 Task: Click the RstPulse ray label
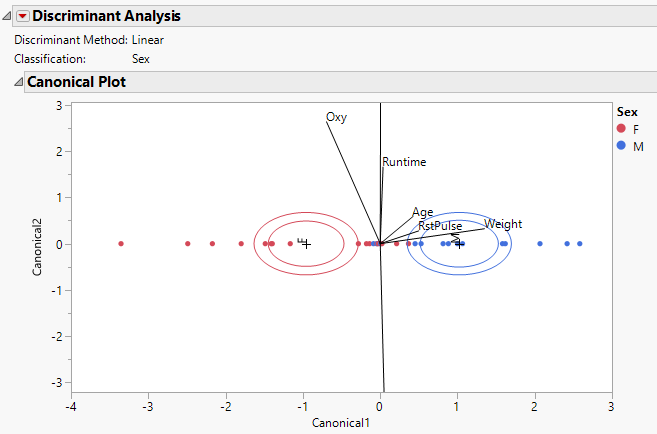tap(440, 226)
